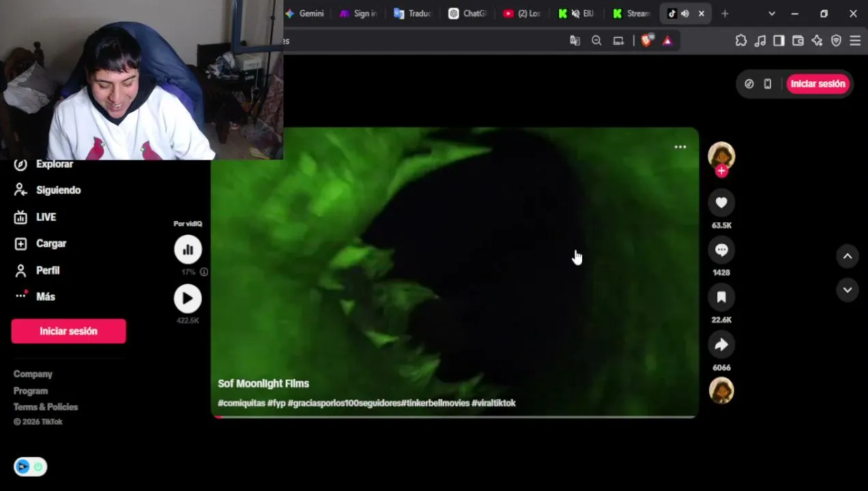Click the 63.5K like count
This screenshot has height=491, width=868.
(721, 226)
